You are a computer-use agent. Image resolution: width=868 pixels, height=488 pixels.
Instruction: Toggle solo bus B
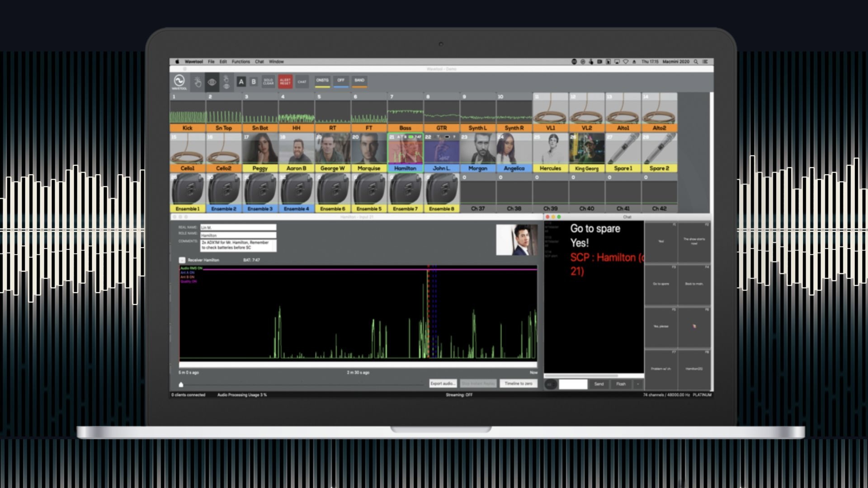point(254,82)
